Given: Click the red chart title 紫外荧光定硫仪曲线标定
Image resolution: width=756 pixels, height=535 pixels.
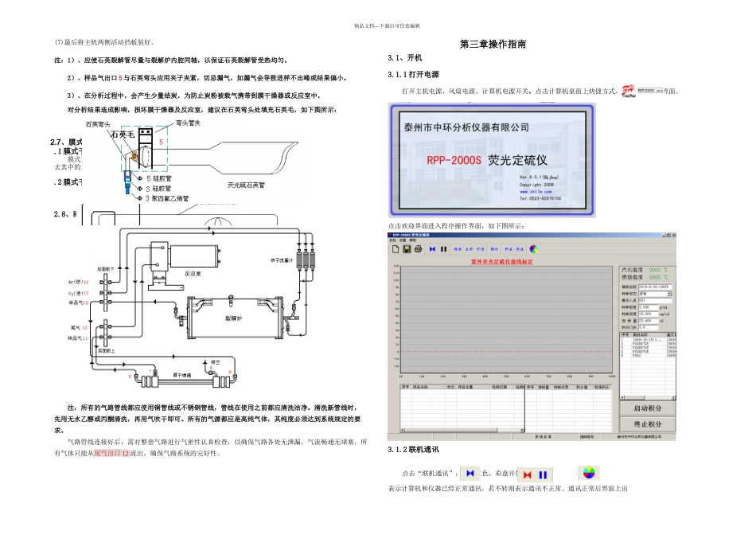Looking at the screenshot, I should [x=502, y=261].
